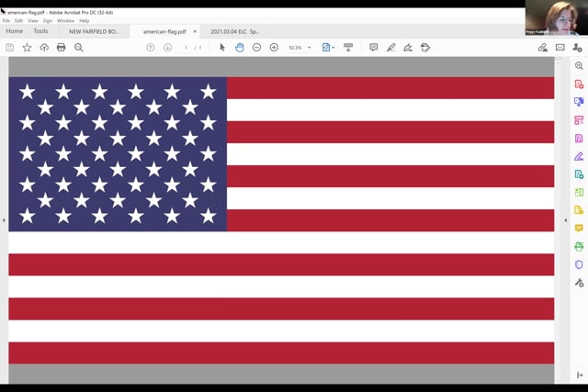Open Combine Files sidebar tool
Viewport: 588px width, 392px height.
[579, 102]
